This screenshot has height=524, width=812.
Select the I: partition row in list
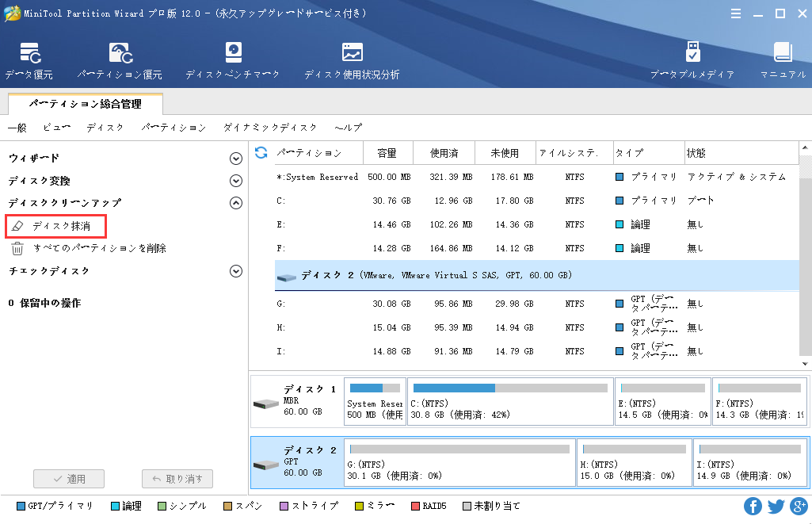536,351
